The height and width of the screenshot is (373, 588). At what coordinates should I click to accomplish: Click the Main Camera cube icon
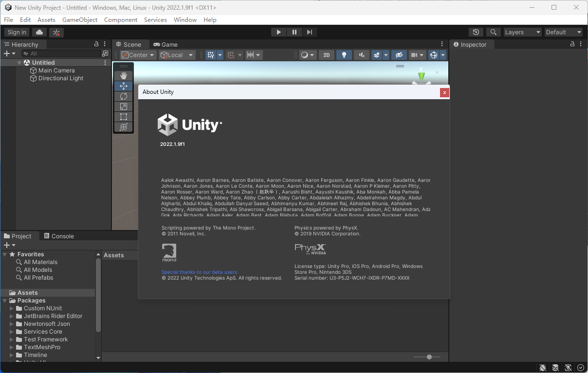point(34,71)
